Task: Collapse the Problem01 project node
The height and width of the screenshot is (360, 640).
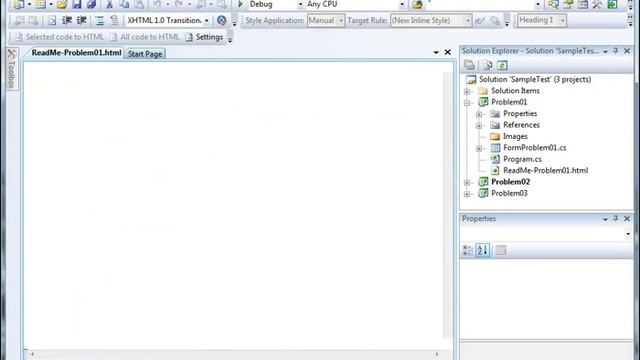Action: pyautogui.click(x=467, y=102)
